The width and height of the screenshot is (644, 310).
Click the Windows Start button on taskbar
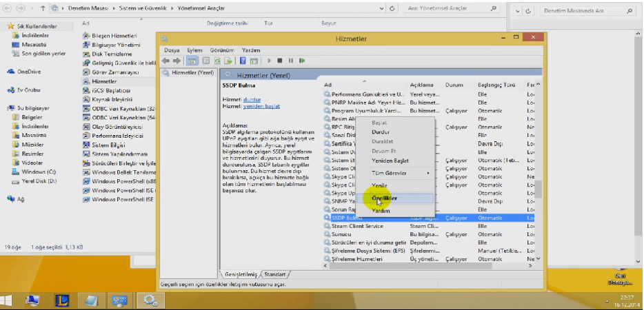[8, 300]
